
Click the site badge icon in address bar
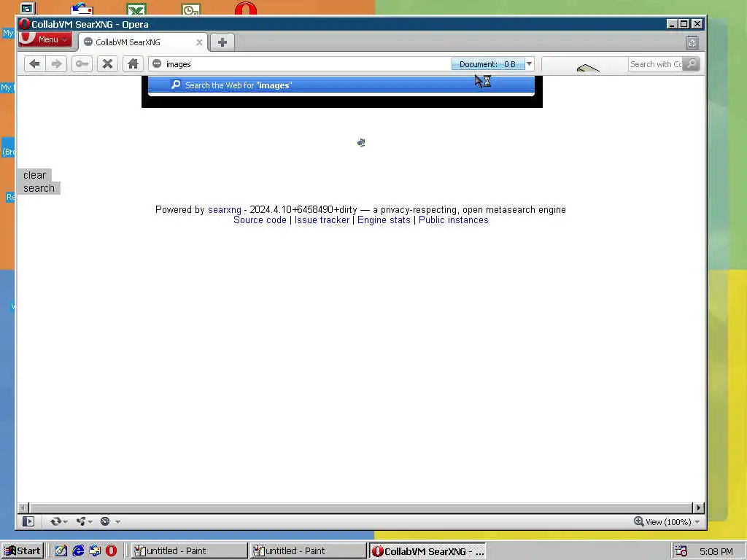point(157,64)
